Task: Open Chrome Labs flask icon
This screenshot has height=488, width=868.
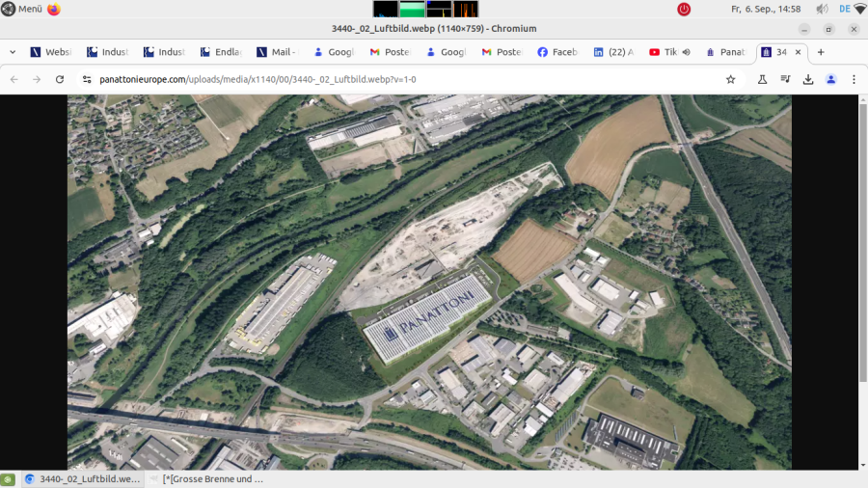Action: click(x=762, y=79)
